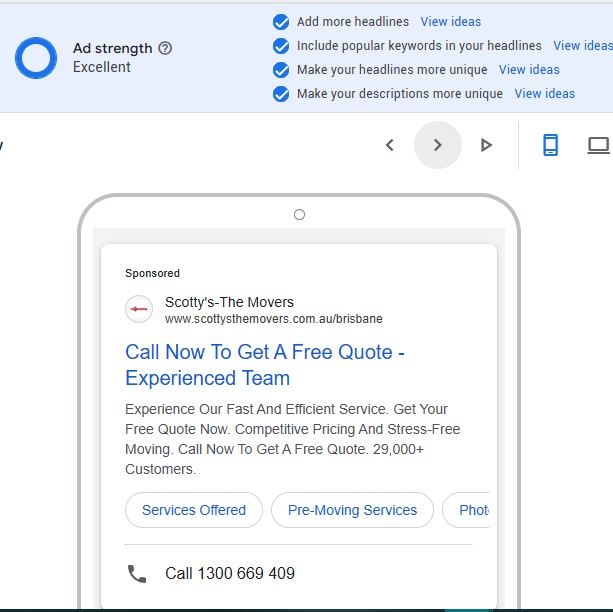Click the Ad strength circular progress indicator
The width and height of the screenshot is (613, 612).
point(36,58)
